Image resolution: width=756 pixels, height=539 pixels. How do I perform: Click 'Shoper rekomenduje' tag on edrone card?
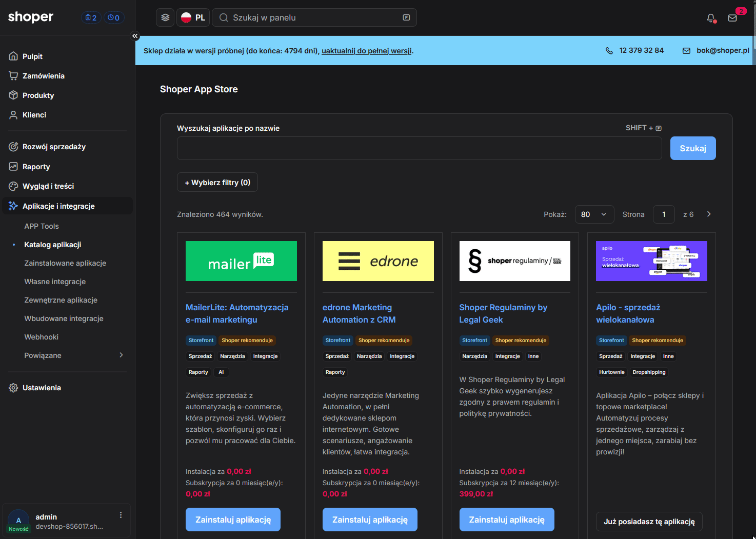(384, 340)
